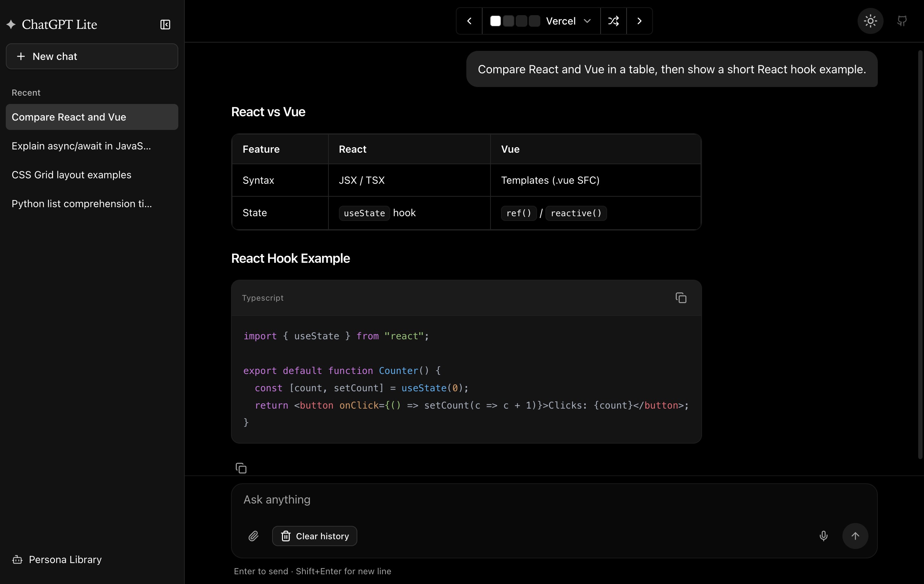Toggle light mode with the sun icon
The width and height of the screenshot is (924, 584).
(870, 21)
